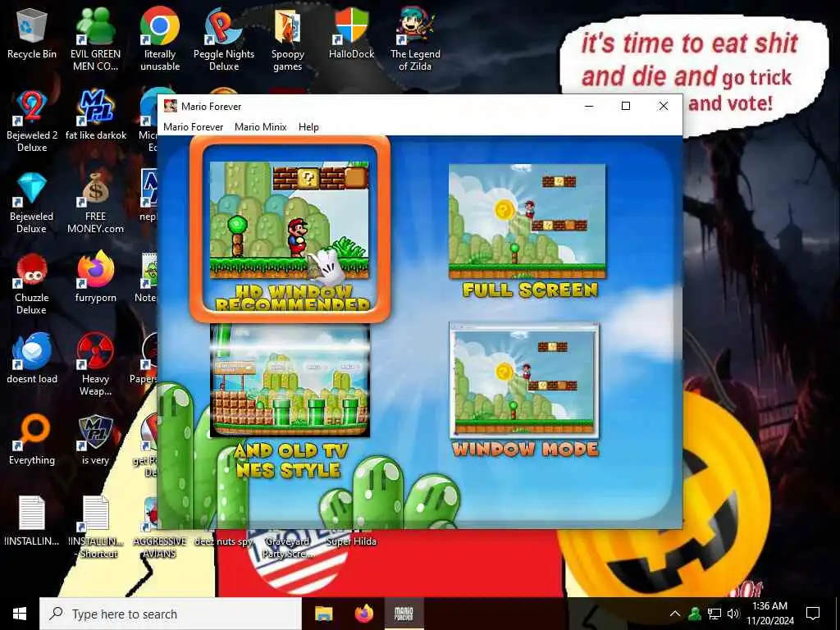Show hidden icons in system tray
Screen dimensions: 840x630
pos(675,614)
